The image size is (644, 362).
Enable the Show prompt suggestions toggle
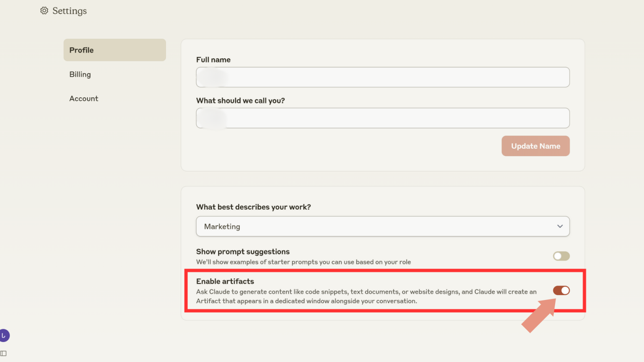pos(561,256)
